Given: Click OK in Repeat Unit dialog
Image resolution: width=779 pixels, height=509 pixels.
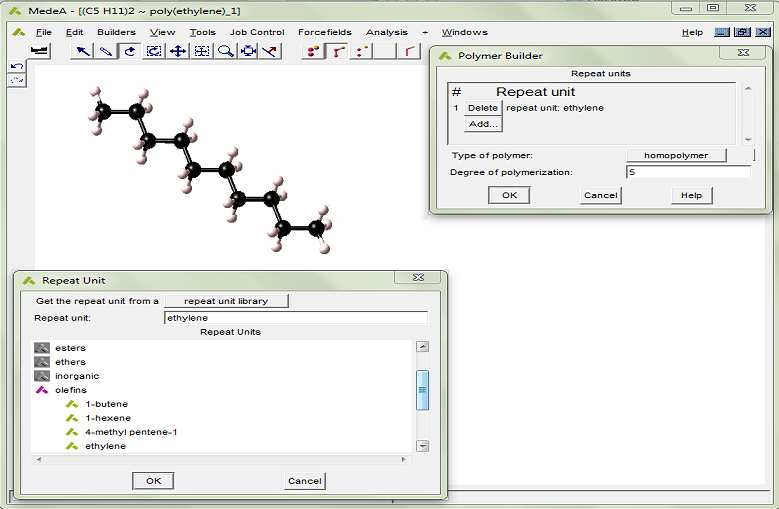Looking at the screenshot, I should tap(154, 481).
